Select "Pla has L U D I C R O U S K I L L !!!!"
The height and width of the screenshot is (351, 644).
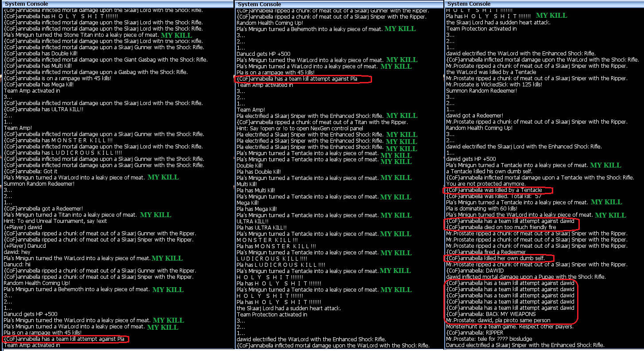281,265
